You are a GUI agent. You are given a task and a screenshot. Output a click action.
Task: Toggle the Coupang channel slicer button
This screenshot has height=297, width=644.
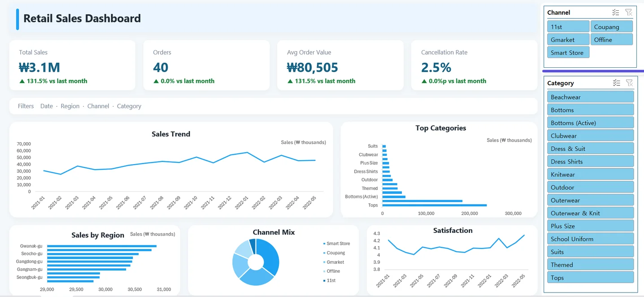[612, 26]
